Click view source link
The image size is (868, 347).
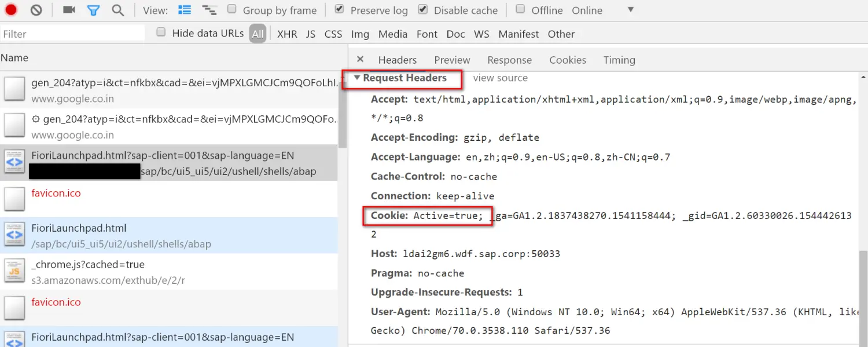(x=501, y=78)
